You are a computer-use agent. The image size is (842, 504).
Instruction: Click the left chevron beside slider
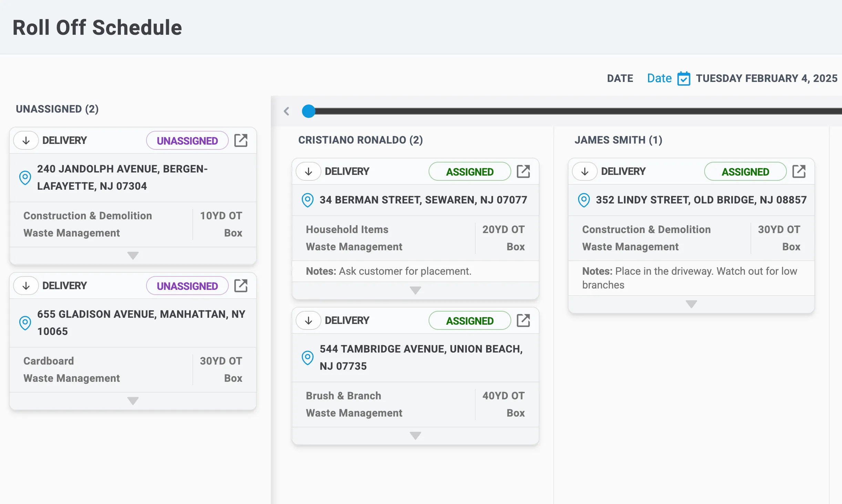(286, 111)
